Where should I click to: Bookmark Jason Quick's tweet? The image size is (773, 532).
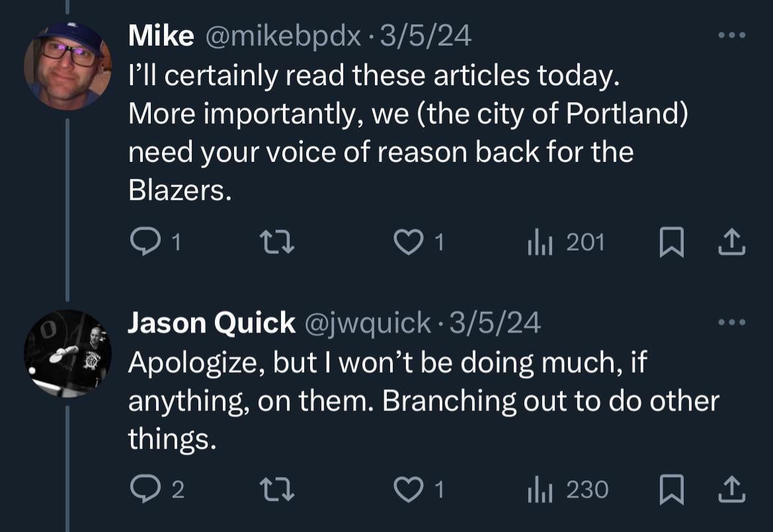[670, 490]
